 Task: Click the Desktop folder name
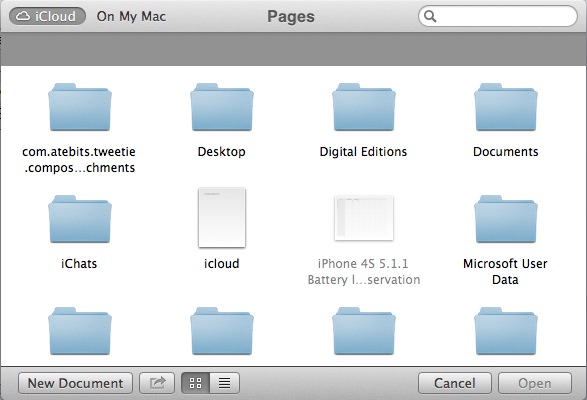[222, 152]
